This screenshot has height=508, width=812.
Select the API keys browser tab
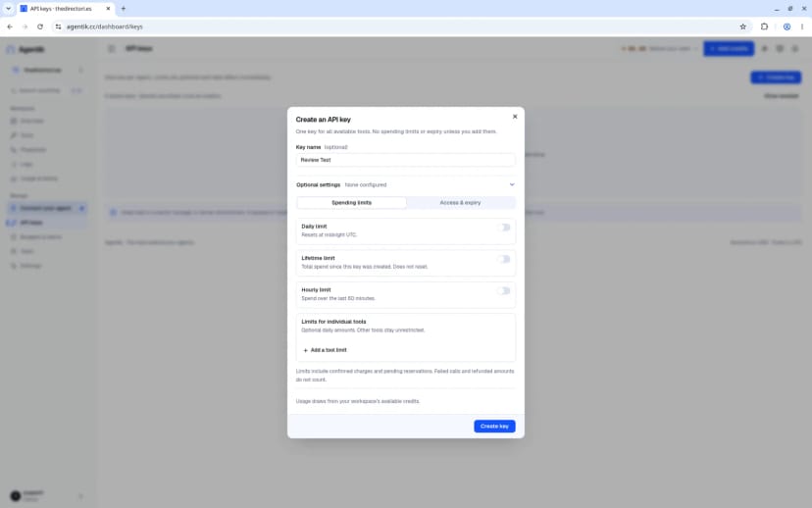click(66, 9)
